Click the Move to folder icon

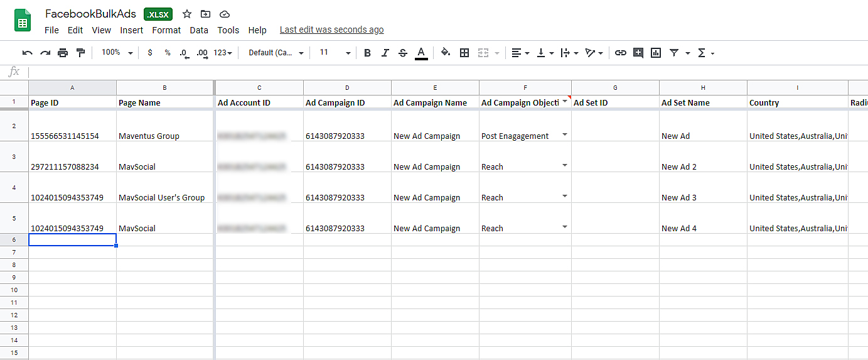point(205,14)
